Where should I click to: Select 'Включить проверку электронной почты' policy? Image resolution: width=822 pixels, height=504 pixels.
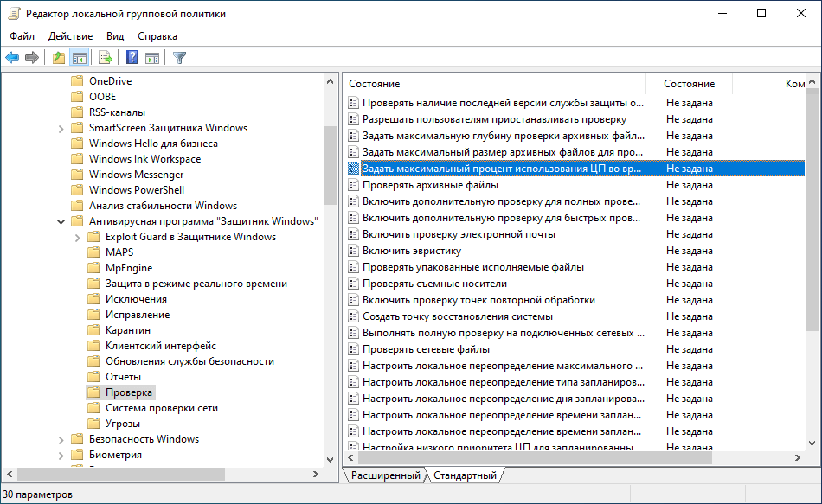[x=459, y=234]
